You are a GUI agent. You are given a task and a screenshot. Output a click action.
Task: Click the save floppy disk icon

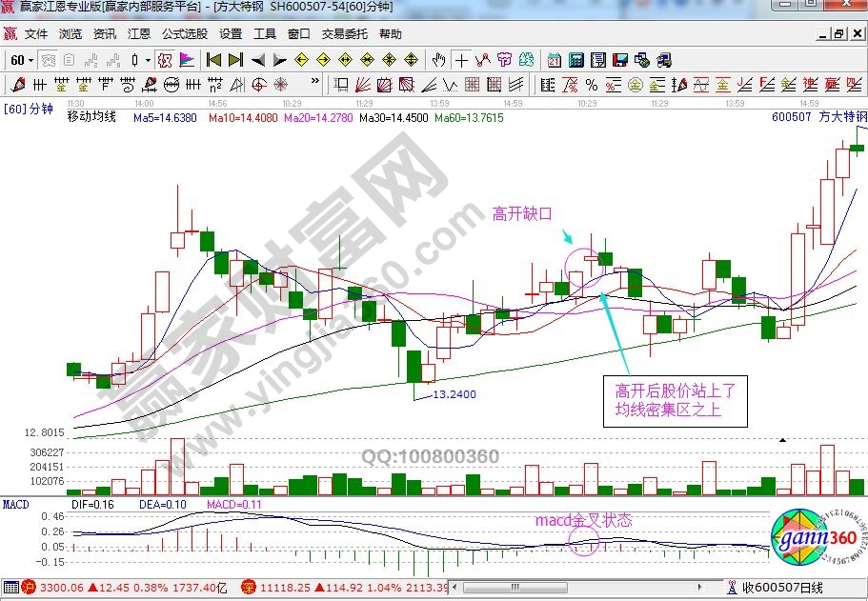[620, 60]
